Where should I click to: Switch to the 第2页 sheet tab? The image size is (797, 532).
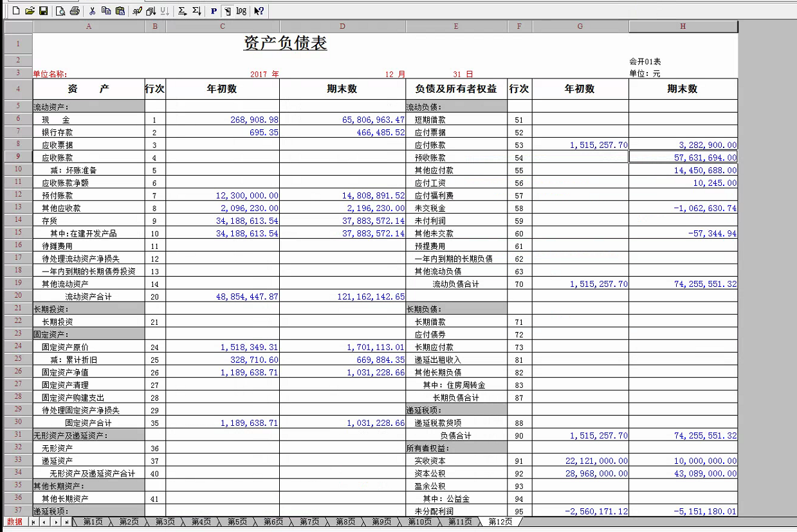click(x=129, y=522)
